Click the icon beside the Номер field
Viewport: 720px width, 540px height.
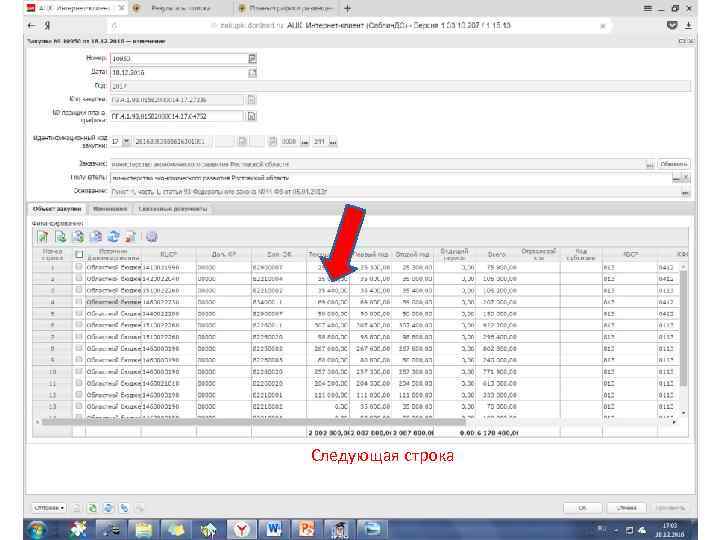[x=252, y=58]
